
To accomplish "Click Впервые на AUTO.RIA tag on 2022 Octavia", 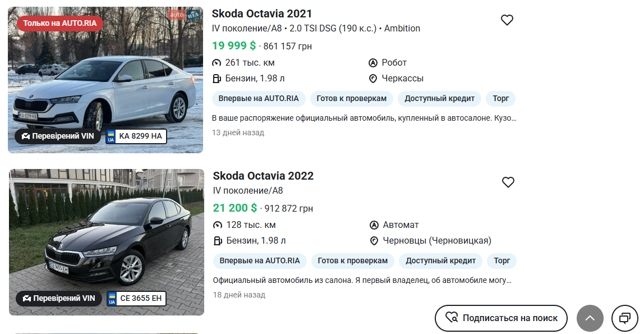I will [x=260, y=261].
